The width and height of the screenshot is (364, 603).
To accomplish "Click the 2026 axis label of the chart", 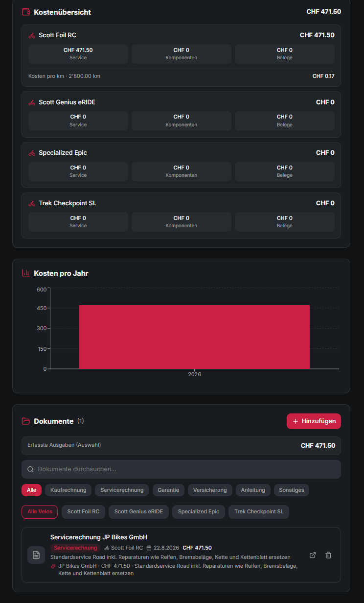I will [194, 374].
